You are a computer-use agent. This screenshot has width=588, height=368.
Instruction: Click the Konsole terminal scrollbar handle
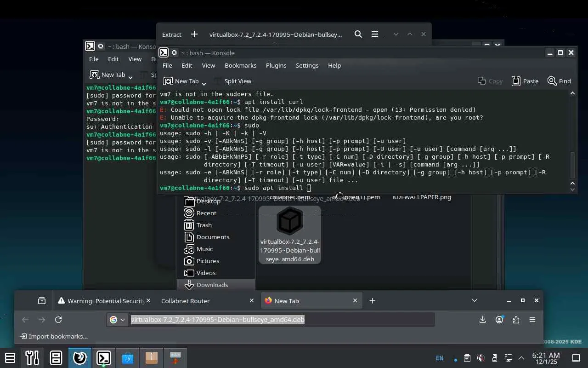pyautogui.click(x=572, y=165)
